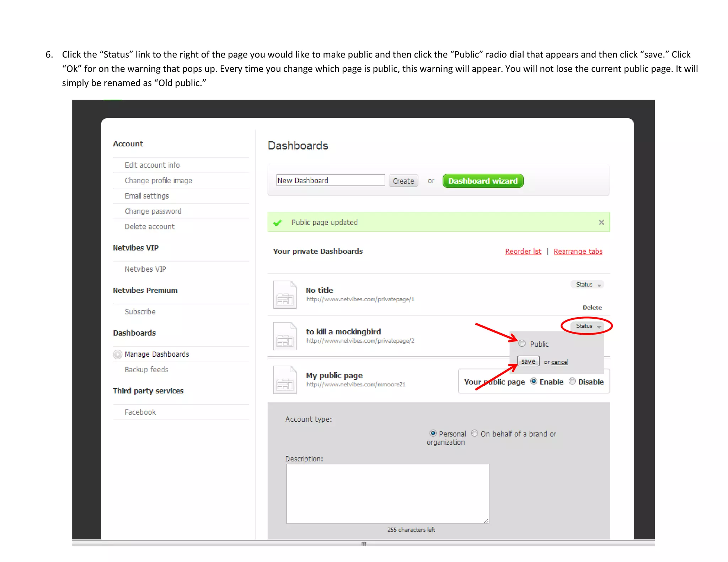728x562 pixels.
Task: Delete the No title dashboard
Action: point(592,308)
